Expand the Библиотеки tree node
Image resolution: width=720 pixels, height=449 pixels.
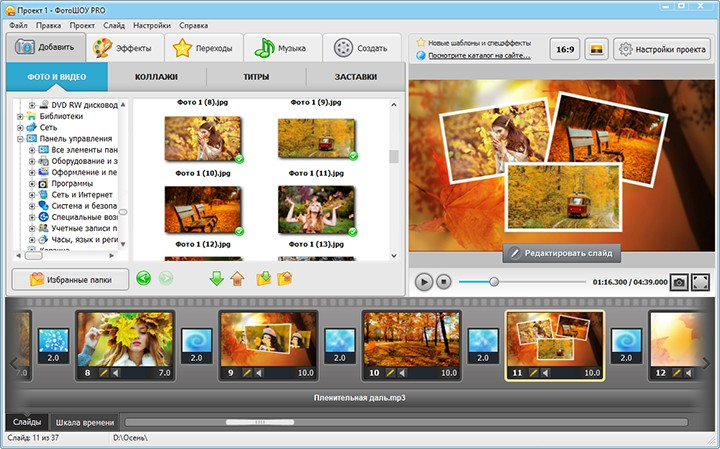coord(20,116)
